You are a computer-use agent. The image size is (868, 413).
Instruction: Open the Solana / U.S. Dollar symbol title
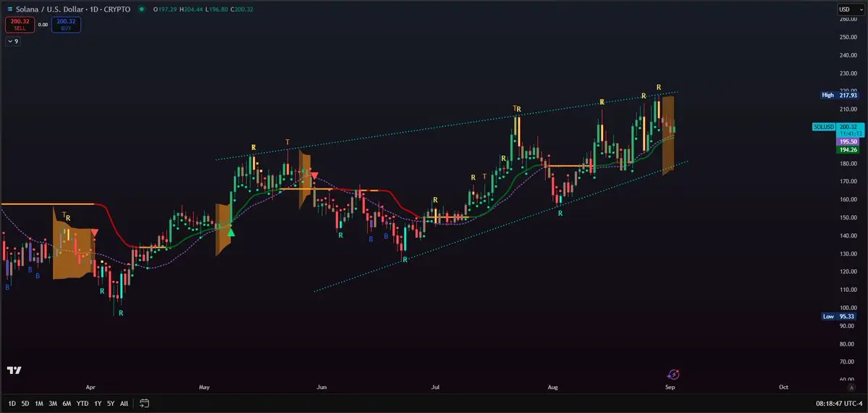tap(73, 9)
